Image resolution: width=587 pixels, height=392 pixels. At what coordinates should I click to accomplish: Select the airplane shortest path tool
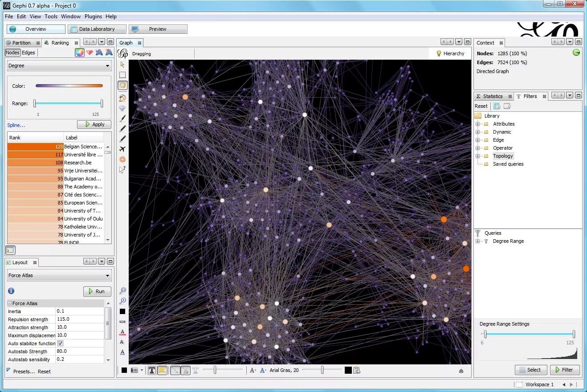tap(122, 149)
